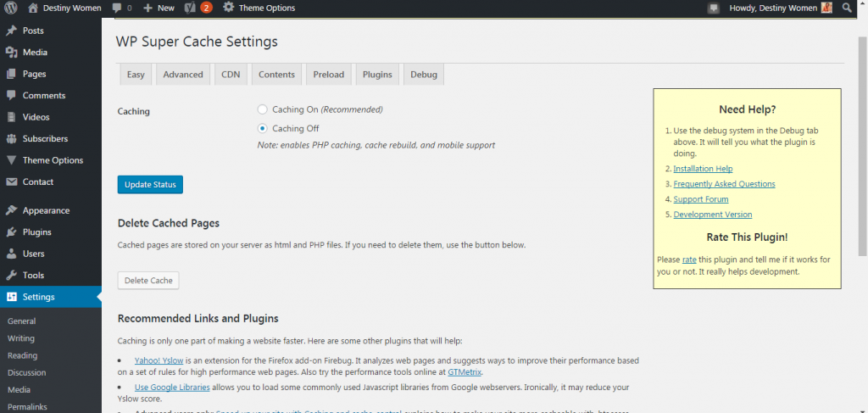Switch to the Preload tab
868x413 pixels.
pos(328,75)
